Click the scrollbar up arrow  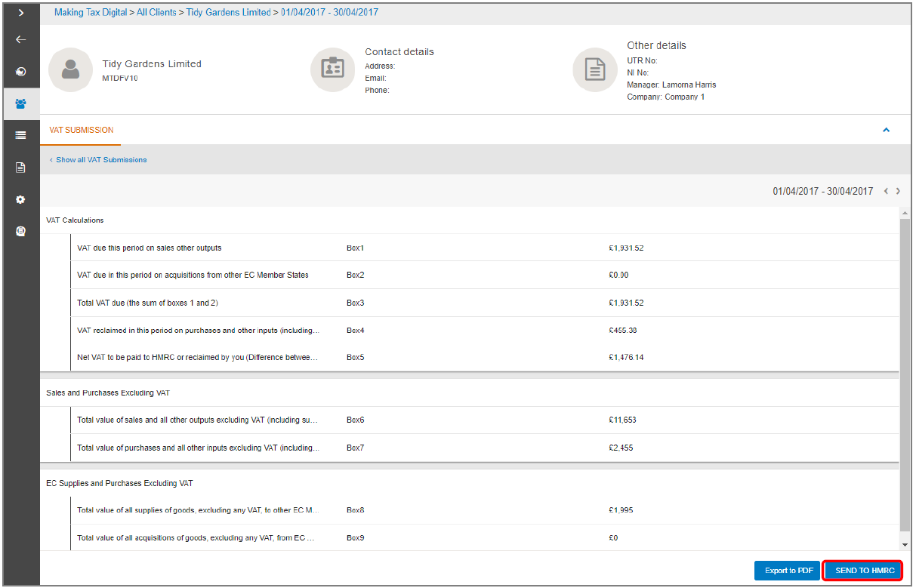pyautogui.click(x=905, y=214)
